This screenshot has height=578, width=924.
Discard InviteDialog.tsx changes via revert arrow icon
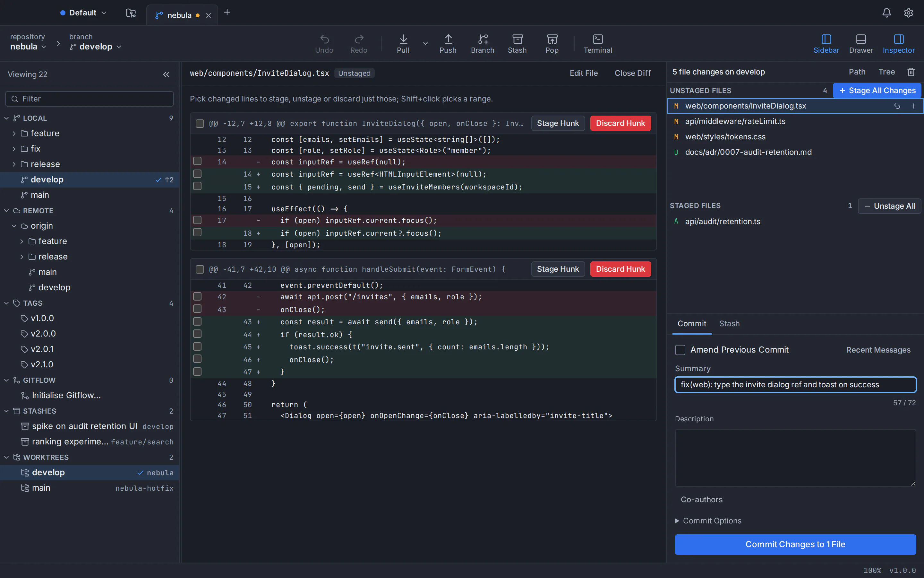897,106
